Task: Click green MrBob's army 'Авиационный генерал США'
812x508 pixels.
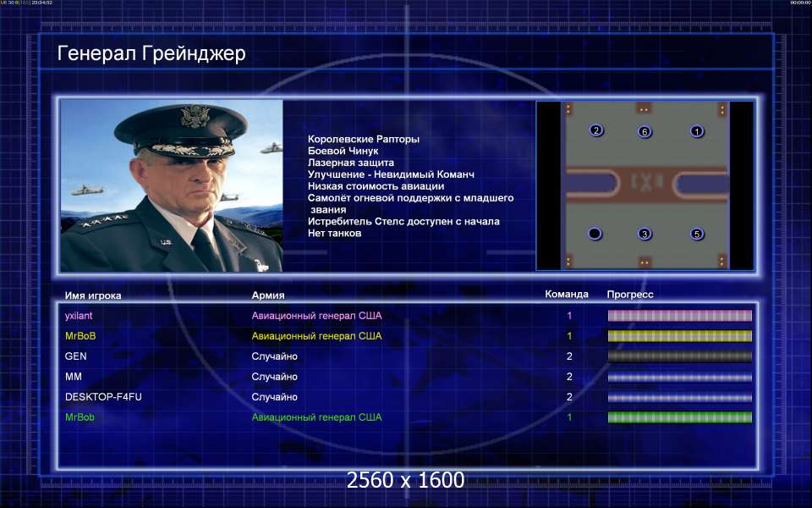Action: (x=316, y=417)
